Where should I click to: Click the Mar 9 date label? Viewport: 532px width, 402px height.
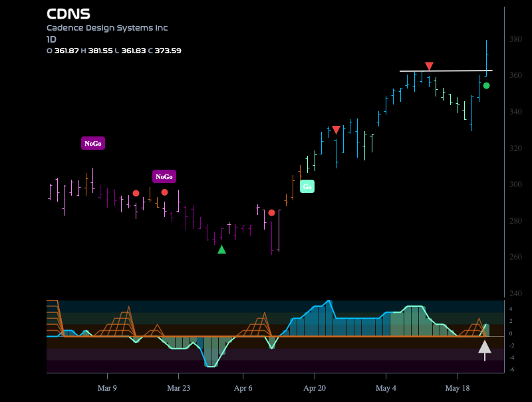point(107,388)
